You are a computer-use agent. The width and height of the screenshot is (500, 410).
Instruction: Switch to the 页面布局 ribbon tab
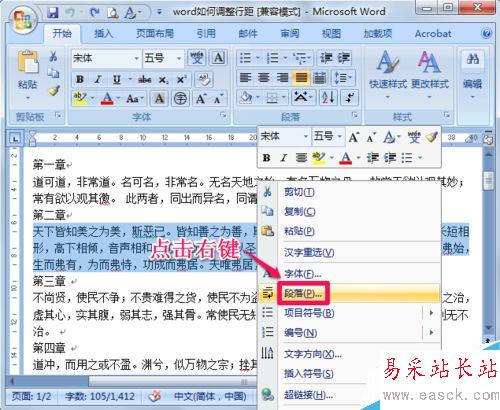[x=155, y=33]
